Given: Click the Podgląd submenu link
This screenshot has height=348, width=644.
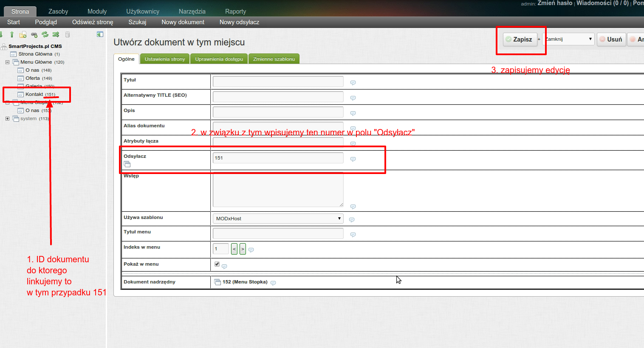Looking at the screenshot, I should (46, 22).
